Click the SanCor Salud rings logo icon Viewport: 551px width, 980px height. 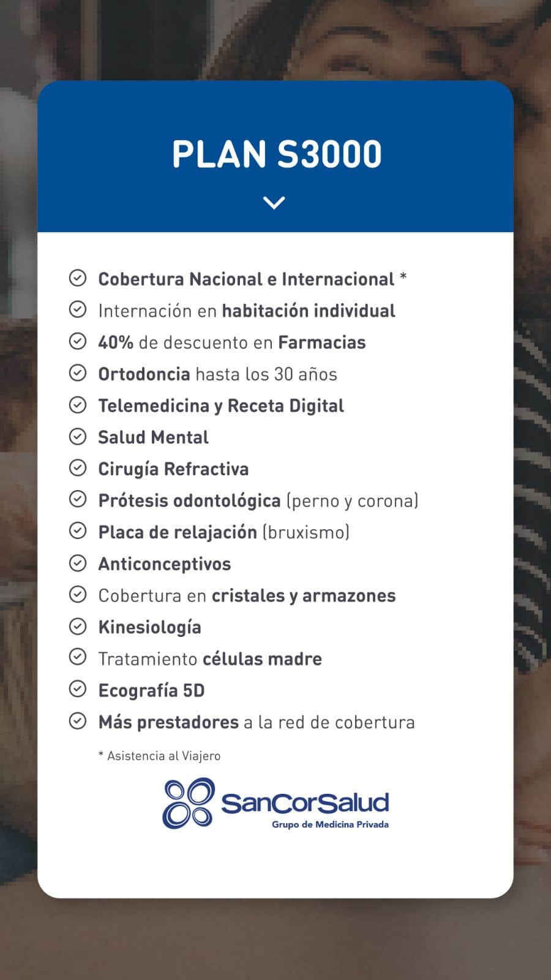189,803
